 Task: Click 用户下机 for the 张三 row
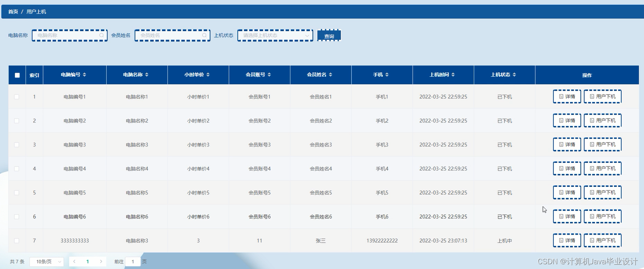tap(602, 240)
